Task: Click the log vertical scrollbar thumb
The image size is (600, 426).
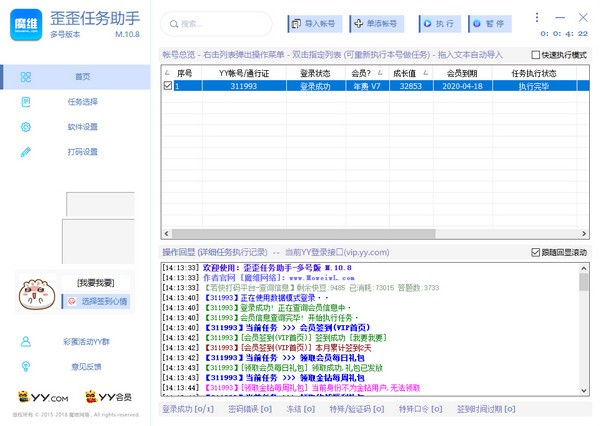Action: (584, 282)
